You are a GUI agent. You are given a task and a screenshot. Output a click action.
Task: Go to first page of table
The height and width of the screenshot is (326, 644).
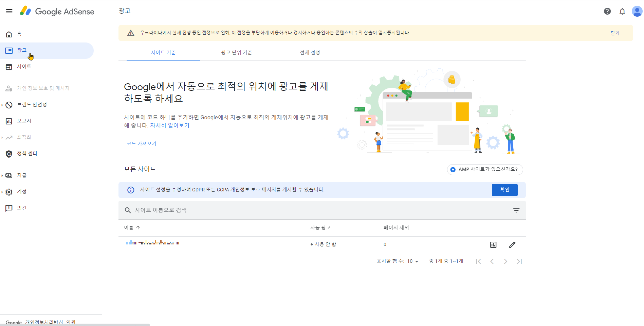tap(478, 261)
